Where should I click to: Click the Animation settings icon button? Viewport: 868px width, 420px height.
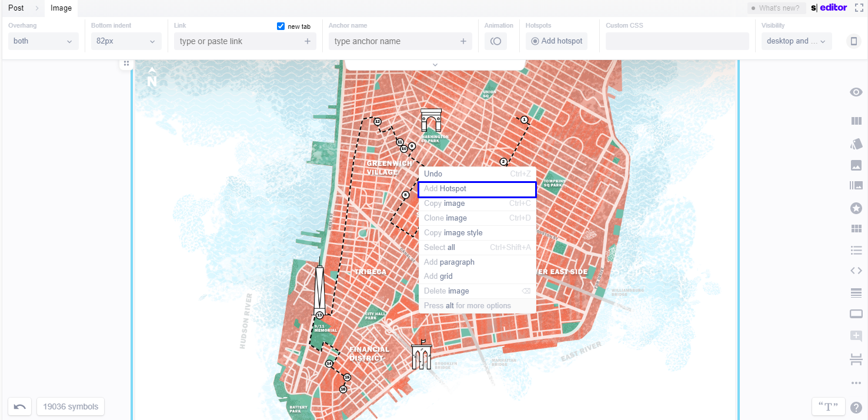[496, 41]
